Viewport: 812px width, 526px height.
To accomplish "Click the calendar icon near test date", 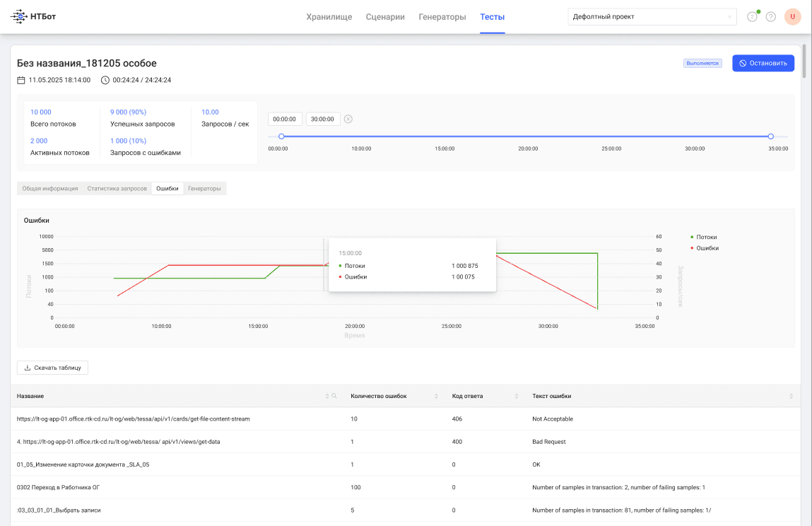I will (21, 81).
